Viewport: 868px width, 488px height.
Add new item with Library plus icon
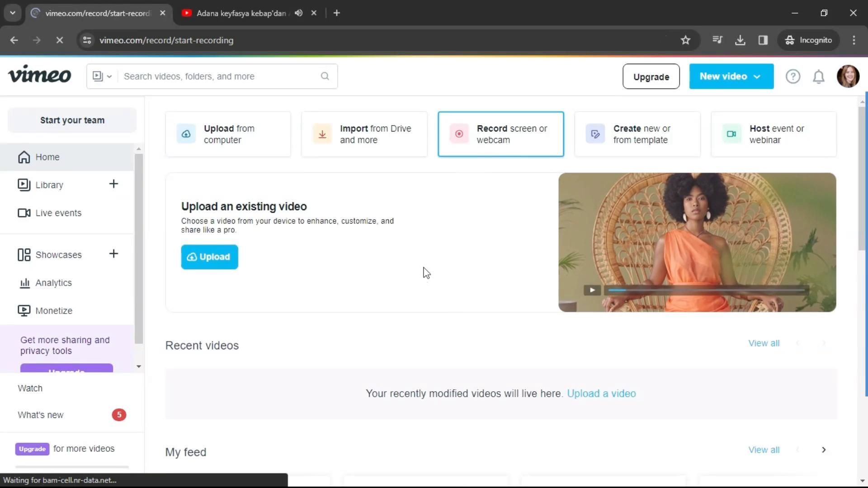(113, 184)
